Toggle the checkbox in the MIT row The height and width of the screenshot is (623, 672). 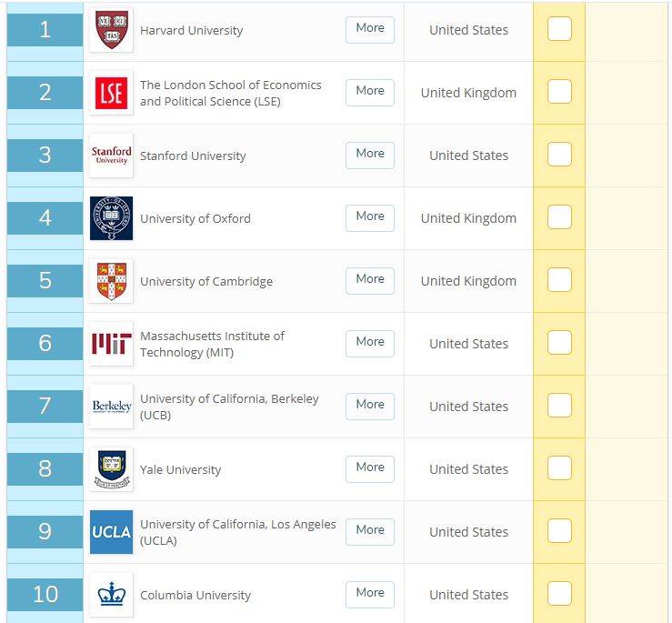tap(559, 343)
